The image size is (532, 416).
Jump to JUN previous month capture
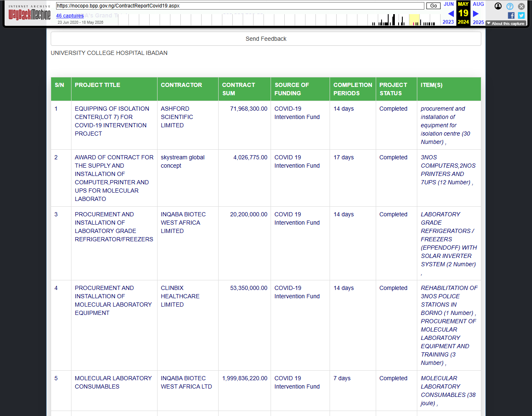pyautogui.click(x=449, y=4)
